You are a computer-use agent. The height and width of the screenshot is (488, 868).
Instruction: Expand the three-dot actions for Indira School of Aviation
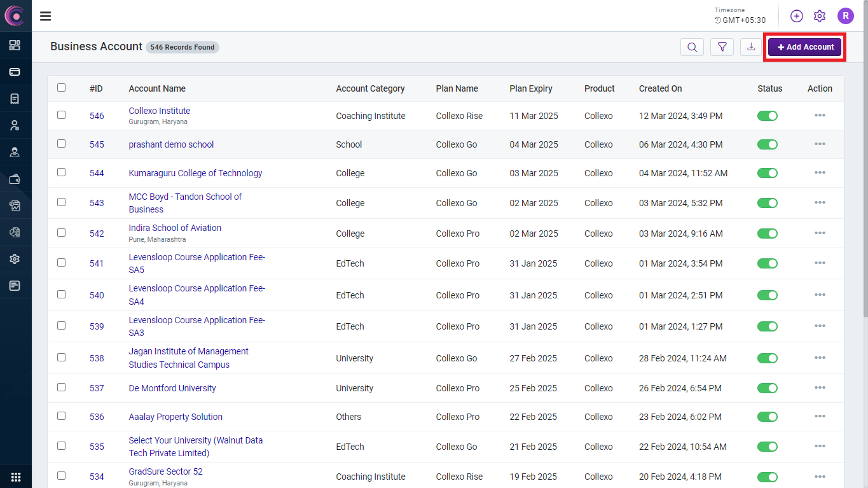[x=820, y=234]
